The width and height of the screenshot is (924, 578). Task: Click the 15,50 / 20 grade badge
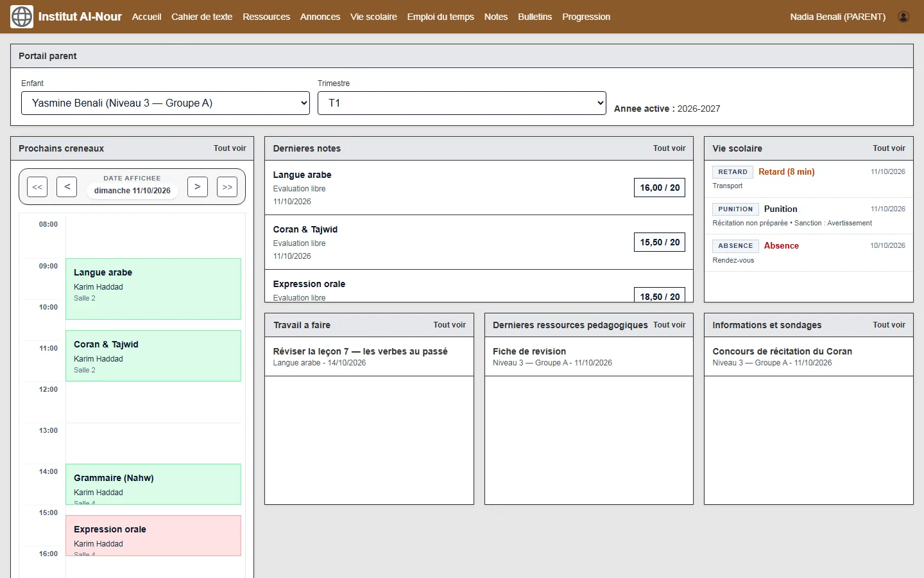660,242
